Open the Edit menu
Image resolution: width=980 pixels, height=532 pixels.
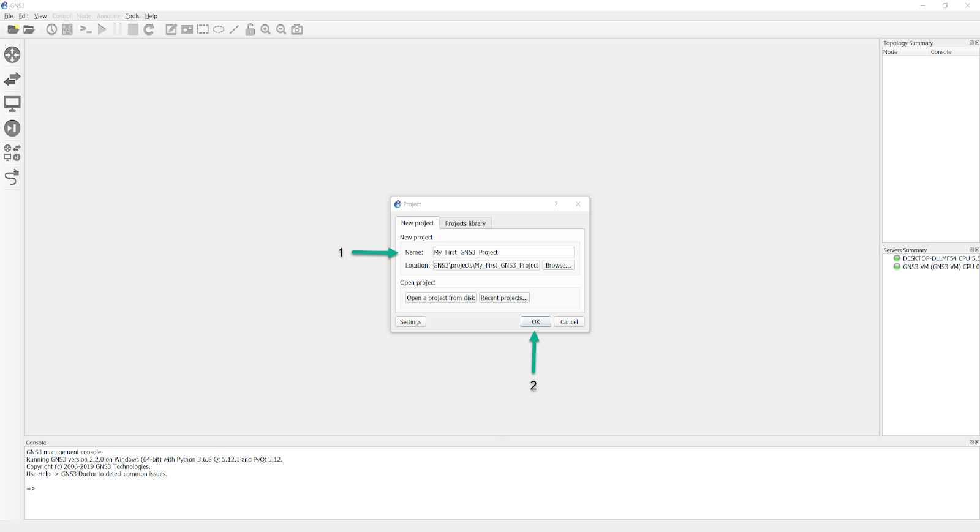click(24, 16)
